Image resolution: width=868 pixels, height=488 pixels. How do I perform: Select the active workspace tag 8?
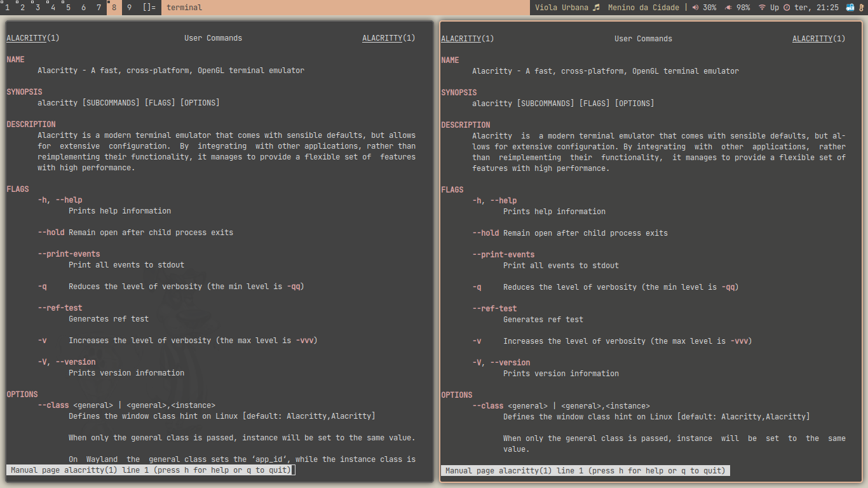click(114, 8)
